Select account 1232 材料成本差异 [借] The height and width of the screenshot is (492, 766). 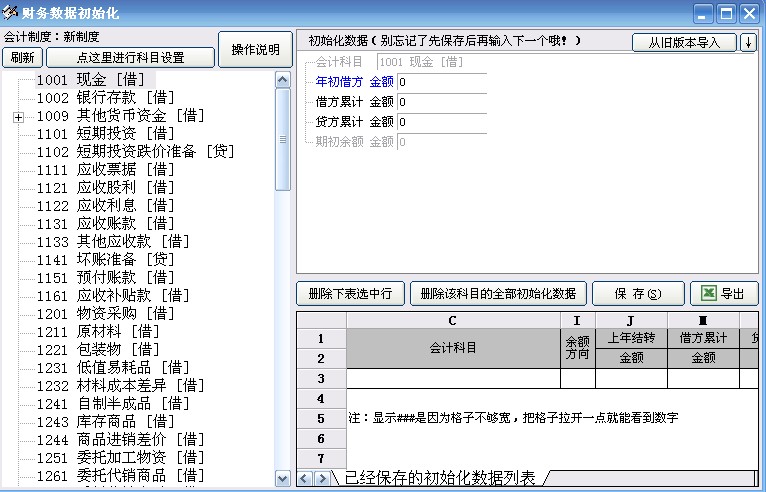point(121,386)
